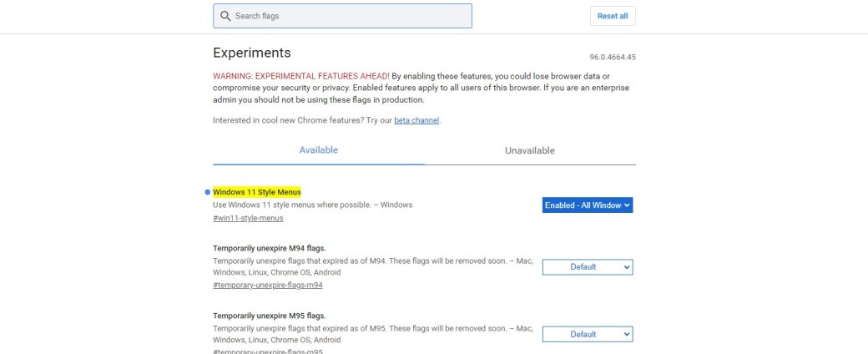Viewport: 868px width, 354px height.
Task: Open the Windows 11 Style Menus dropdown
Action: click(x=588, y=205)
